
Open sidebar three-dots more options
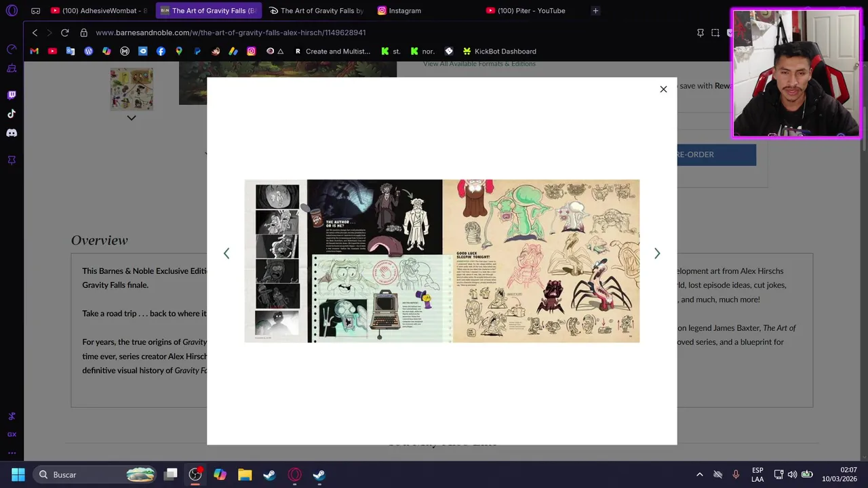pos(12,453)
